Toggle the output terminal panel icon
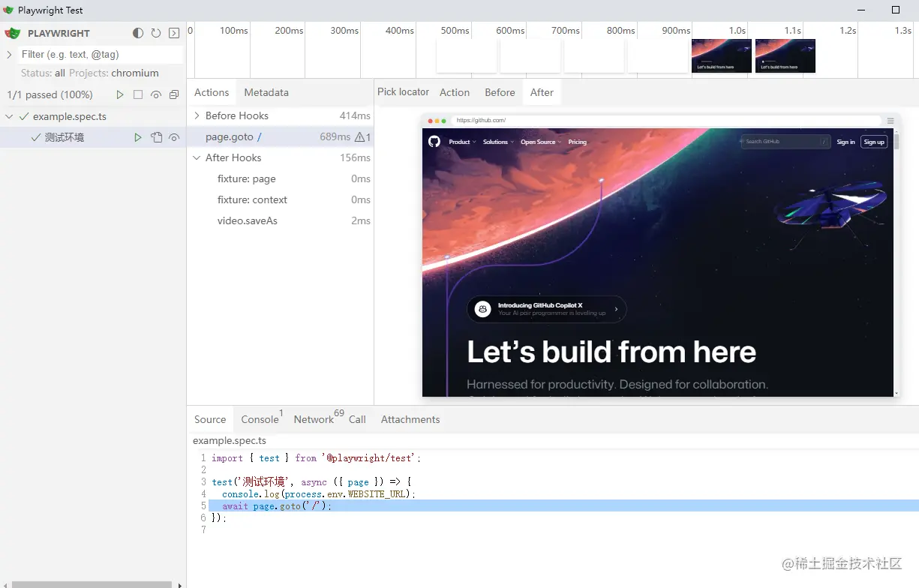The image size is (919, 588). (174, 33)
